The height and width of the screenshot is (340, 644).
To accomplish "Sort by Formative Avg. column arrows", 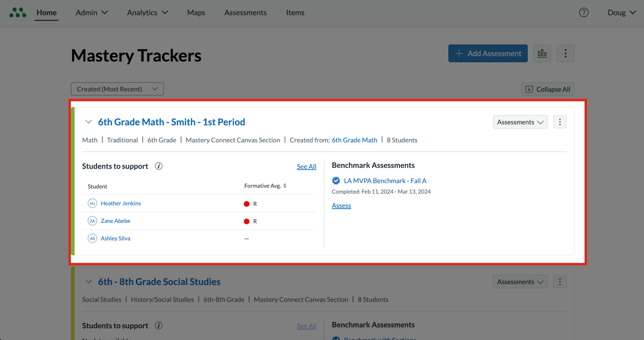I will click(285, 186).
